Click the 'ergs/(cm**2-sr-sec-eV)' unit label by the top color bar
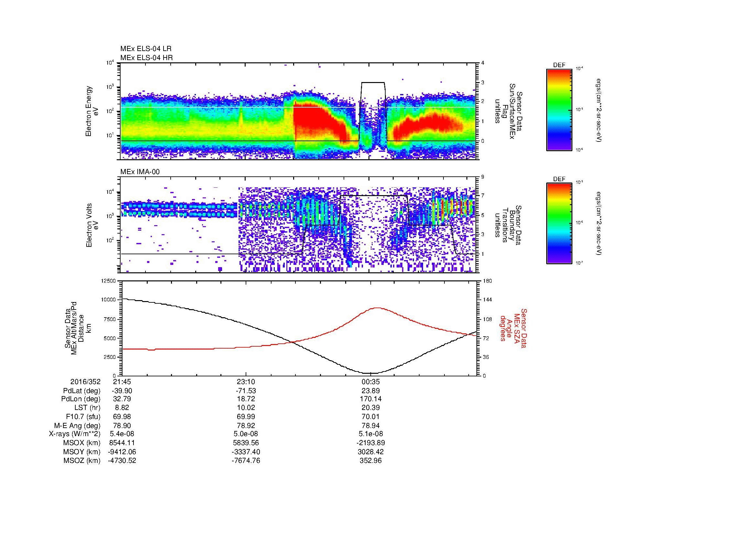This screenshot has width=756, height=534. (599, 110)
